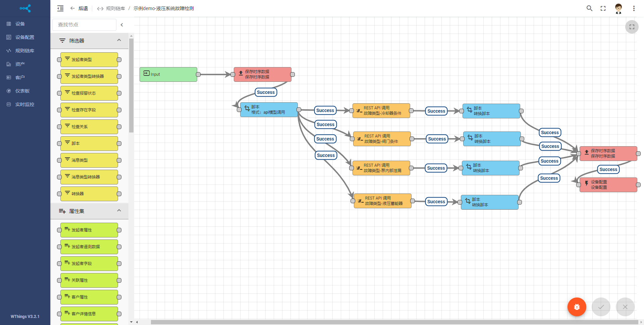Collapse the 筛选器 section
This screenshot has width=644, height=325.
pyautogui.click(x=90, y=41)
